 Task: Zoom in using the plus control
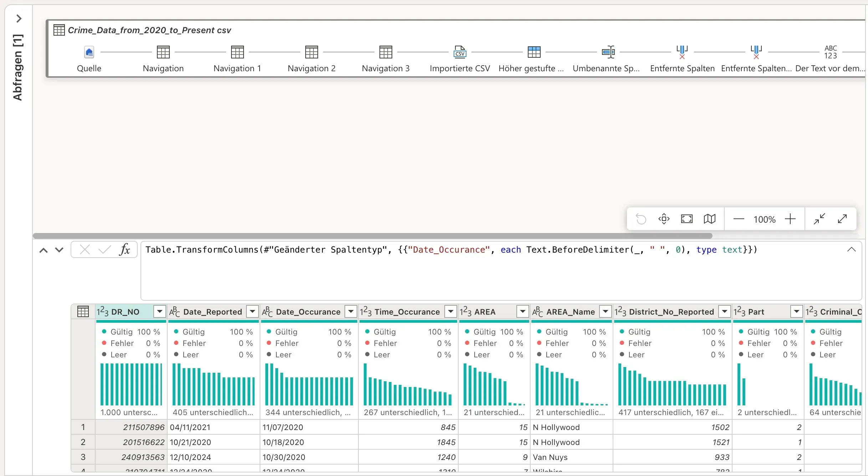pyautogui.click(x=791, y=218)
